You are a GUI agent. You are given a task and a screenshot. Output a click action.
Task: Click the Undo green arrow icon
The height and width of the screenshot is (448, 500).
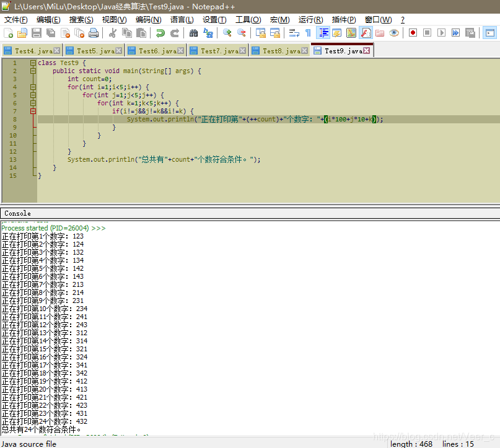160,33
